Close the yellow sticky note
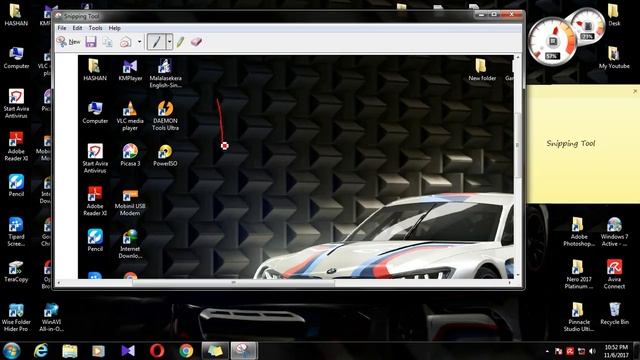This screenshot has width=640, height=360. pos(635,91)
